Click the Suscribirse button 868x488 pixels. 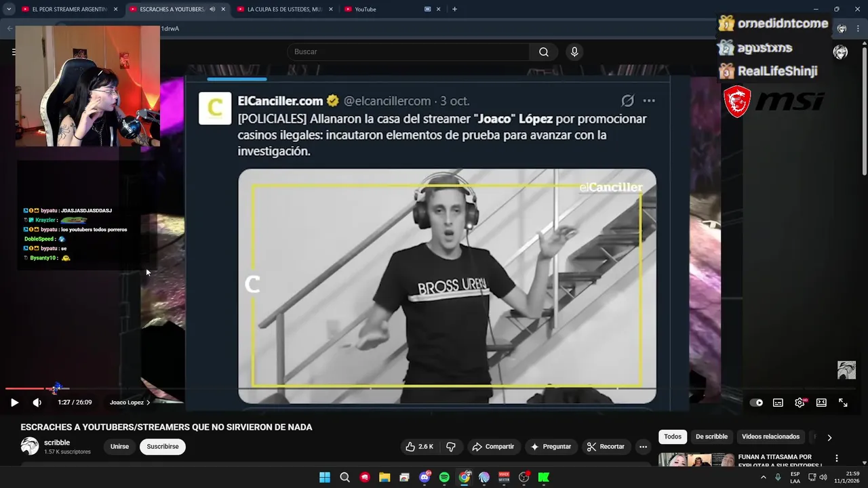pos(163,447)
